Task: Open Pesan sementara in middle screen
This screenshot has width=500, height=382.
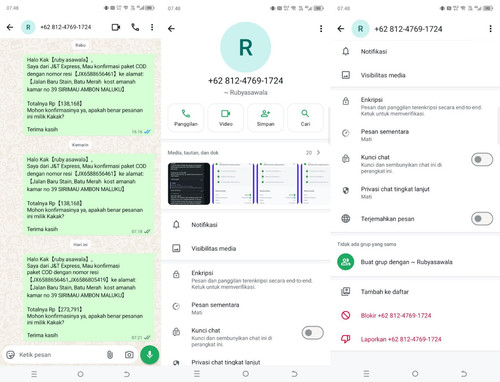Action: coord(246,308)
